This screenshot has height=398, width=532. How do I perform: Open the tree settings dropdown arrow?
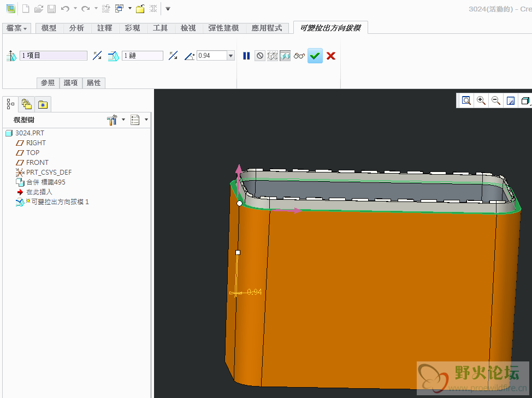click(123, 120)
